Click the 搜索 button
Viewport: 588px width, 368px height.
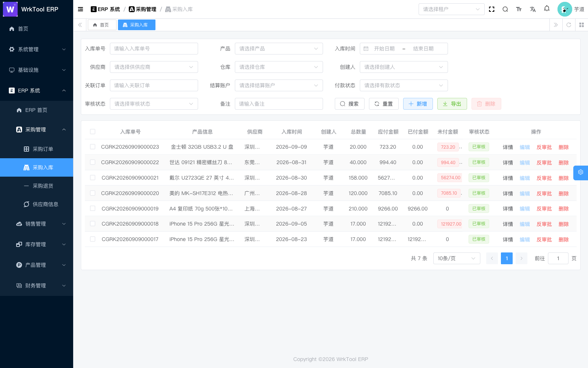coord(349,104)
